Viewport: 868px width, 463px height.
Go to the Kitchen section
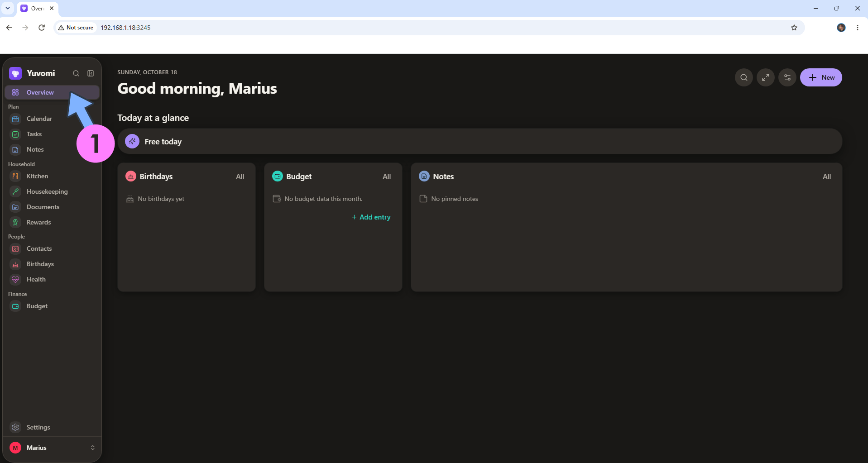coord(52,176)
